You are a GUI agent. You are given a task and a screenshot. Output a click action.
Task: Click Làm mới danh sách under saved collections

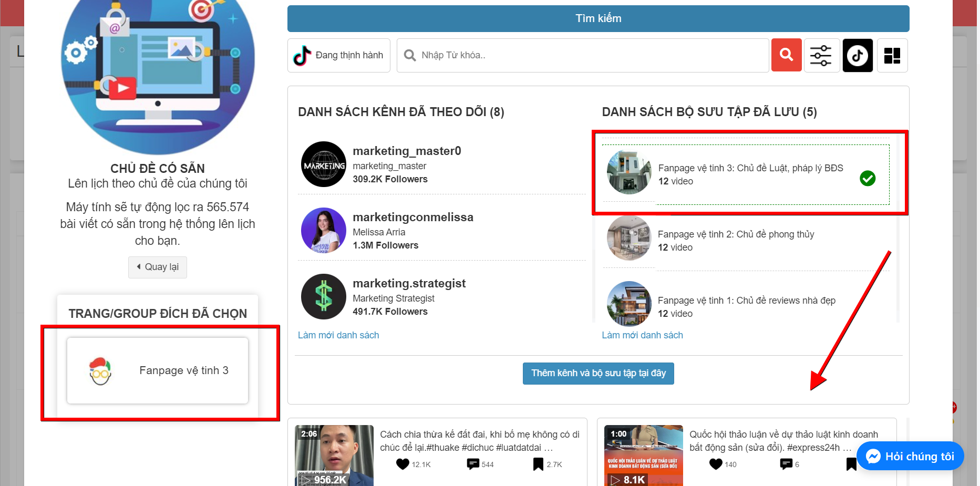coord(642,335)
